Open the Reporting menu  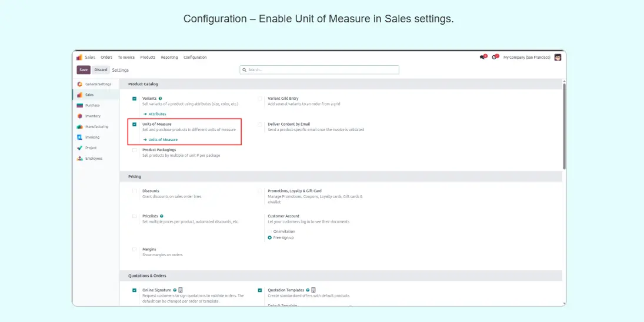(169, 58)
